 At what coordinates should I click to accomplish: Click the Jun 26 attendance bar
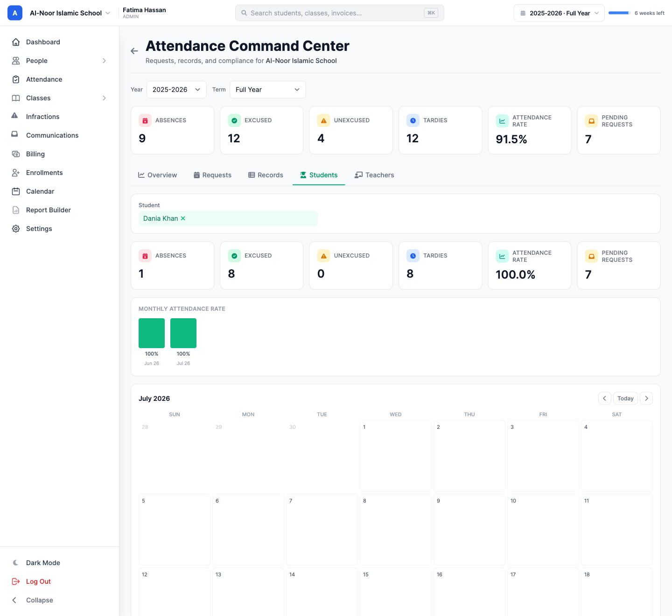point(152,333)
